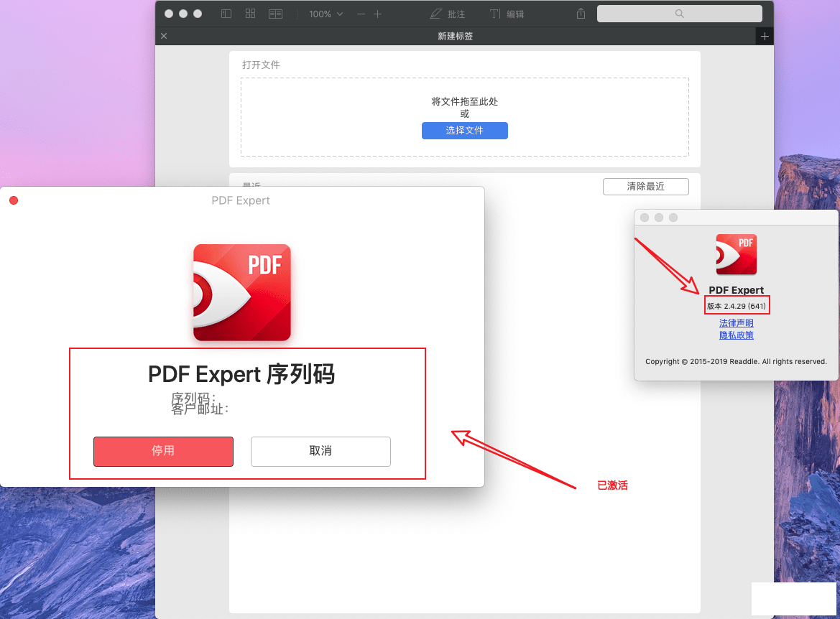Image resolution: width=840 pixels, height=619 pixels.
Task: Select the 新建标签 tab
Action: [x=455, y=36]
